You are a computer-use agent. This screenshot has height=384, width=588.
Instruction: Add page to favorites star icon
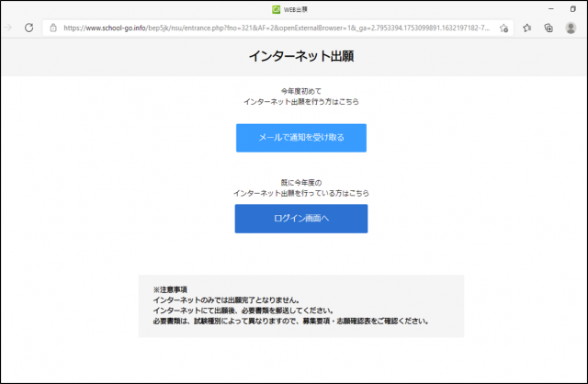click(x=503, y=28)
